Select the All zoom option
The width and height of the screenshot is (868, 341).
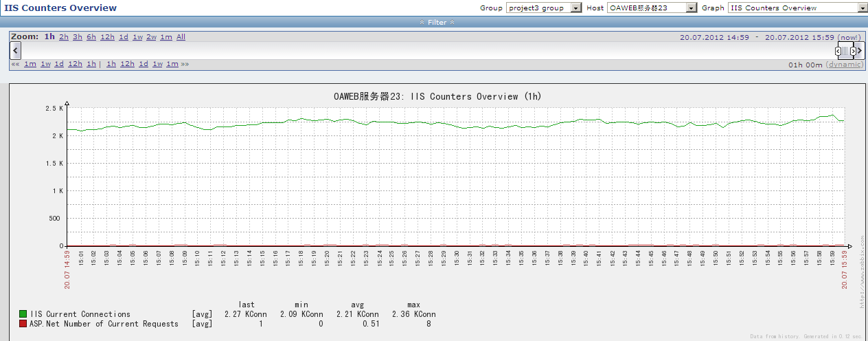pos(181,37)
